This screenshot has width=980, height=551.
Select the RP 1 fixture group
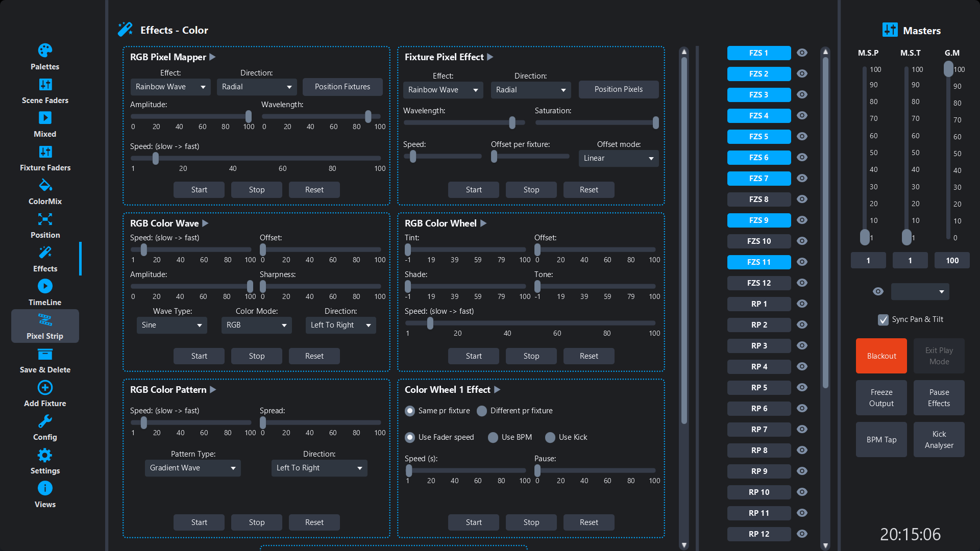click(759, 304)
